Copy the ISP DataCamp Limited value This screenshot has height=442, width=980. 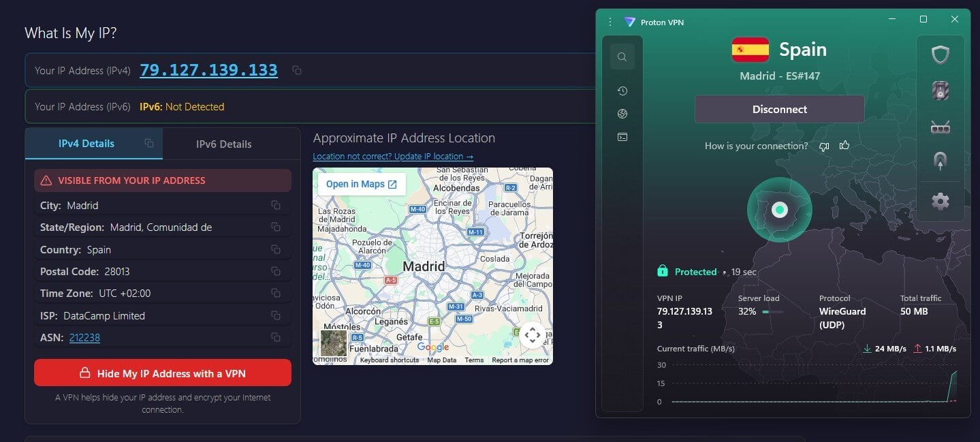pyautogui.click(x=276, y=315)
